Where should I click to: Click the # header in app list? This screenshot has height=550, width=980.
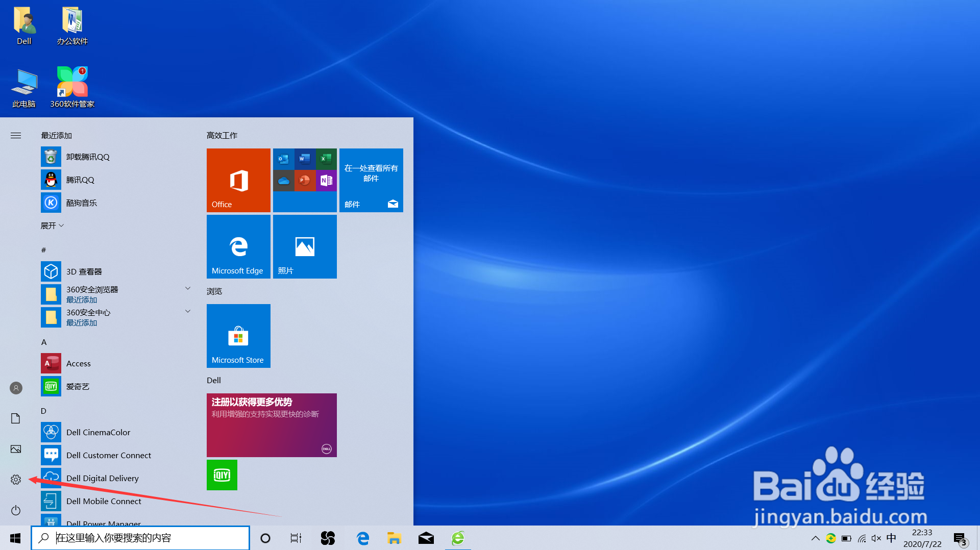[43, 250]
